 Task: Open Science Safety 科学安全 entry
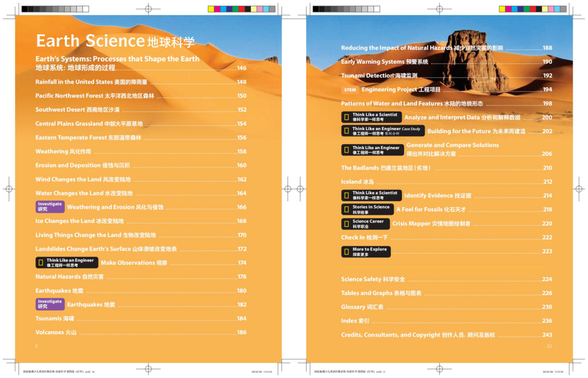coord(373,280)
